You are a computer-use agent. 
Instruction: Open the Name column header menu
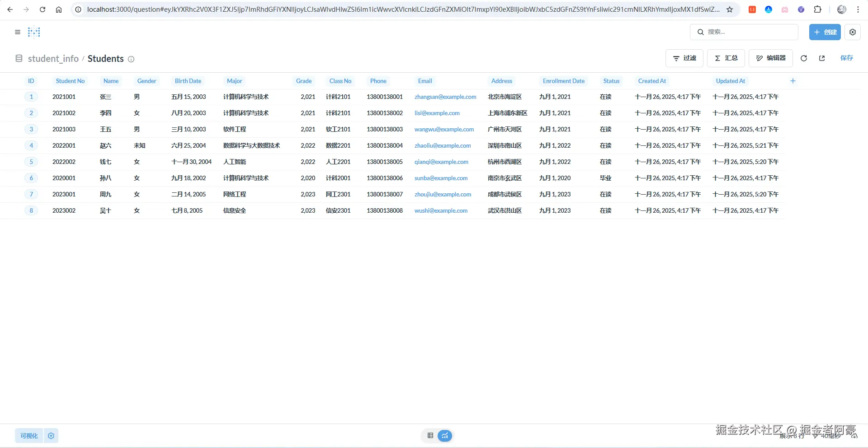(x=111, y=81)
